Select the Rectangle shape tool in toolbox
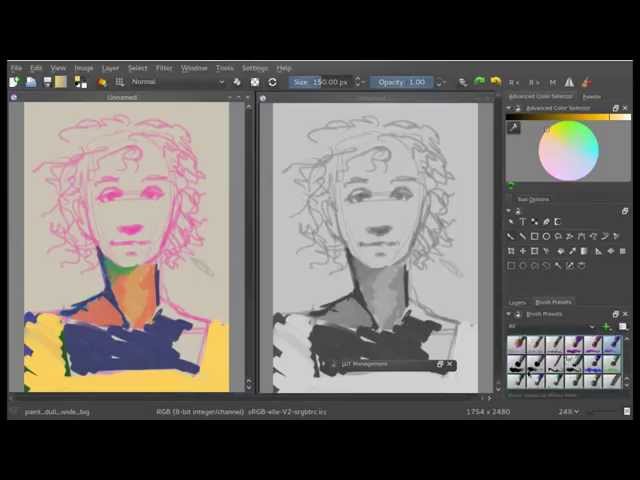This screenshot has width=640, height=480. pos(534,236)
